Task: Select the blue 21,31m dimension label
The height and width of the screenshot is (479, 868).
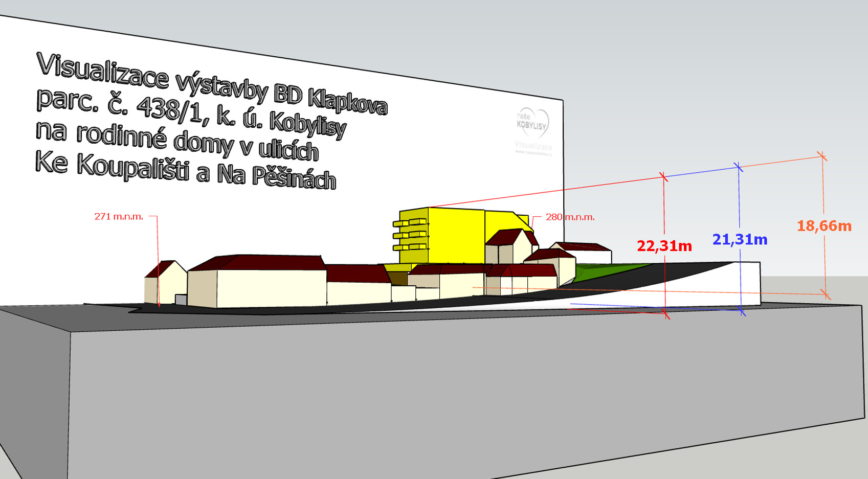Action: click(x=740, y=239)
